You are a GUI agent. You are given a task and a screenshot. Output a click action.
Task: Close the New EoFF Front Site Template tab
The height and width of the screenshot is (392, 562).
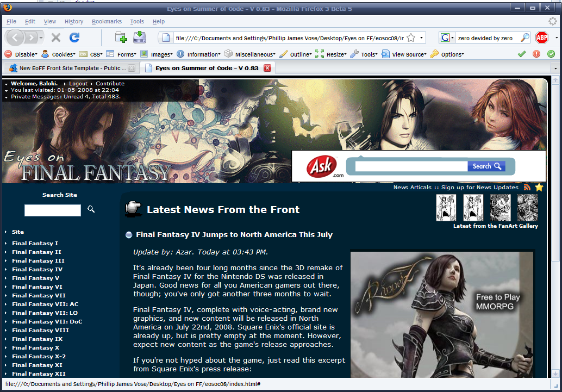click(x=132, y=68)
